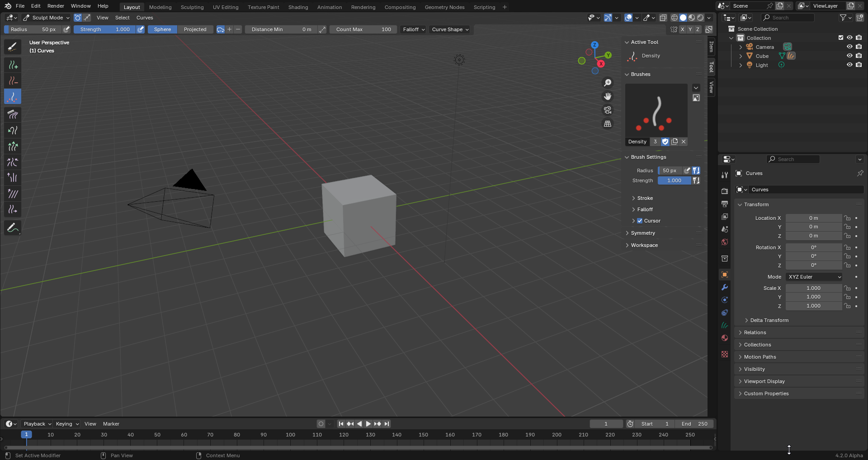Switch to the Shading workspace tab

coord(298,7)
